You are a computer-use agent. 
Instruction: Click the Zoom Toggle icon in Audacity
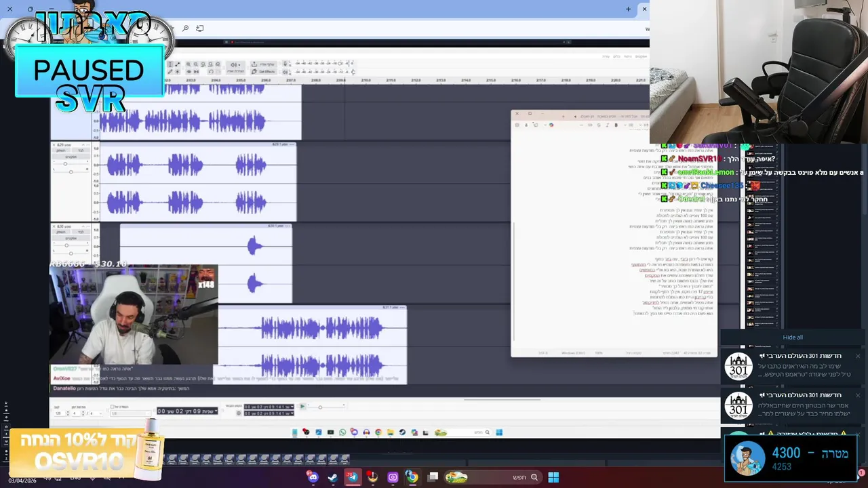(x=218, y=64)
